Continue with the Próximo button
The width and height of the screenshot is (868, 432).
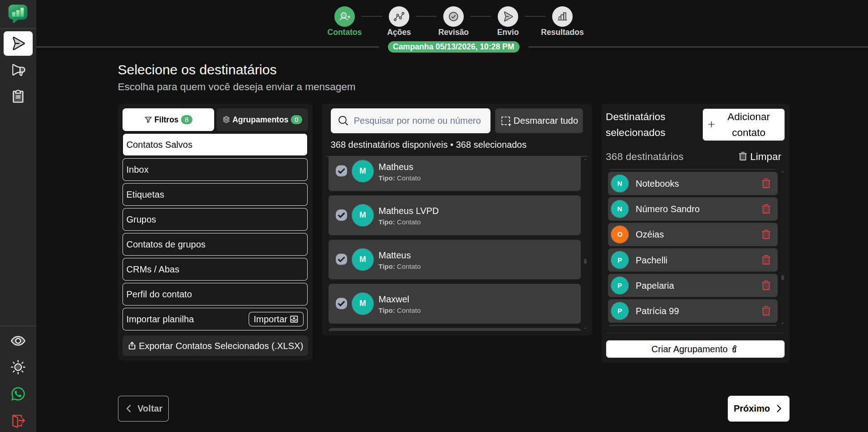758,408
